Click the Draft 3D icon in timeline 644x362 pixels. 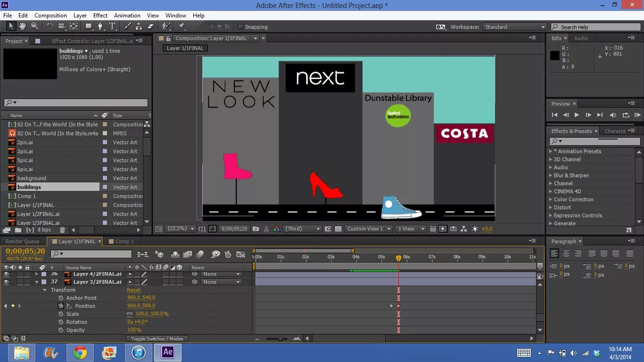click(159, 254)
